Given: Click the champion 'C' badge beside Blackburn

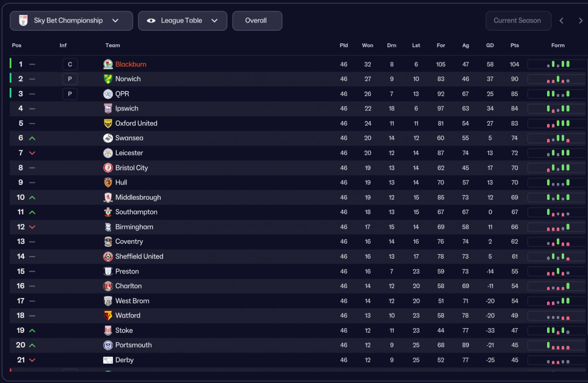Looking at the screenshot, I should [70, 64].
